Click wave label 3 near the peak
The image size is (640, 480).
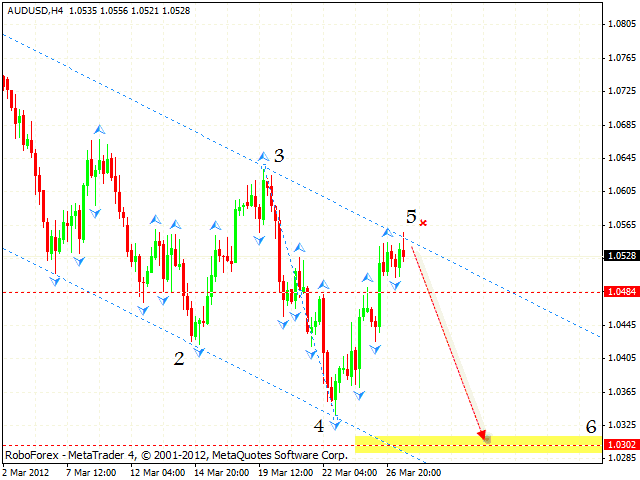pos(279,155)
